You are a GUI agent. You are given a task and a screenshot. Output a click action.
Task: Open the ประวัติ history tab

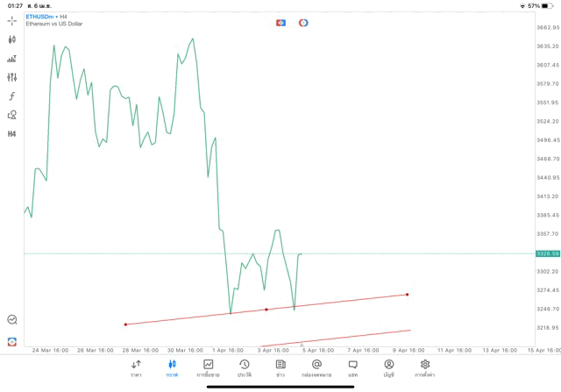245,367
